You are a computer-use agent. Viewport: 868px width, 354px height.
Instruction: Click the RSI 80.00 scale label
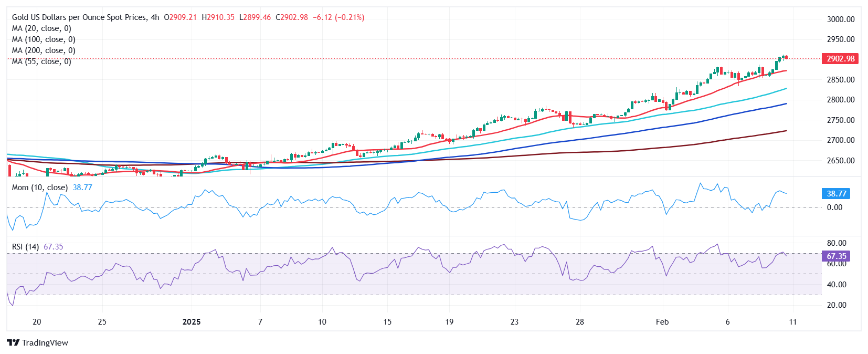(x=837, y=243)
